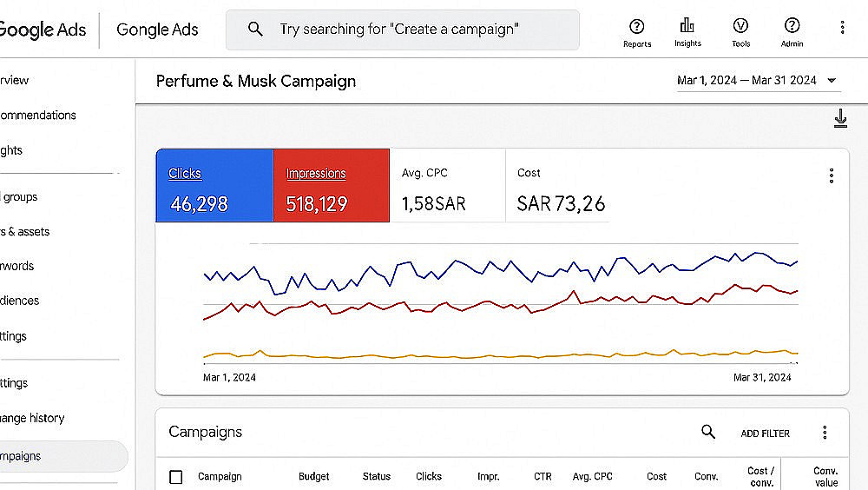
Task: Click the ADD FILTER button
Action: [765, 434]
